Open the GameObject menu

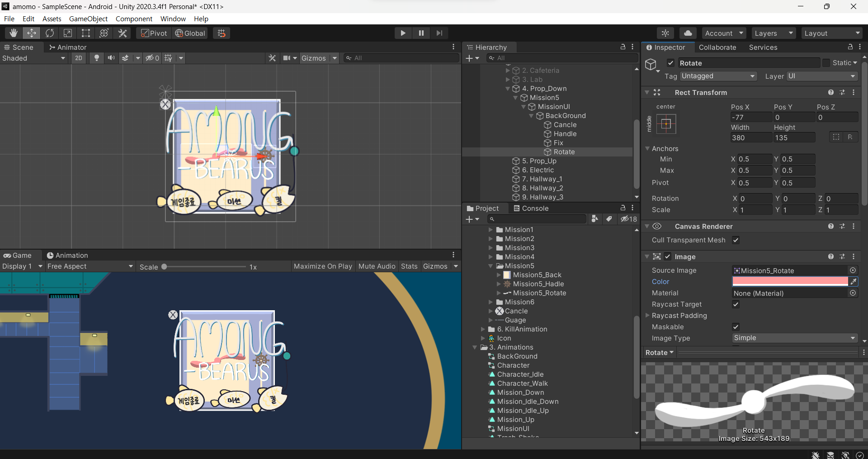click(88, 19)
